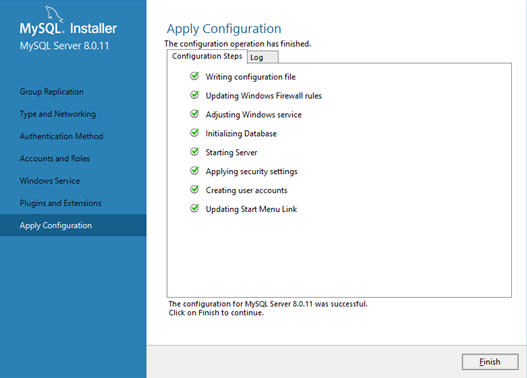Click the green check beside Creating user accounts
Image resolution: width=527 pixels, height=378 pixels.
pos(195,190)
